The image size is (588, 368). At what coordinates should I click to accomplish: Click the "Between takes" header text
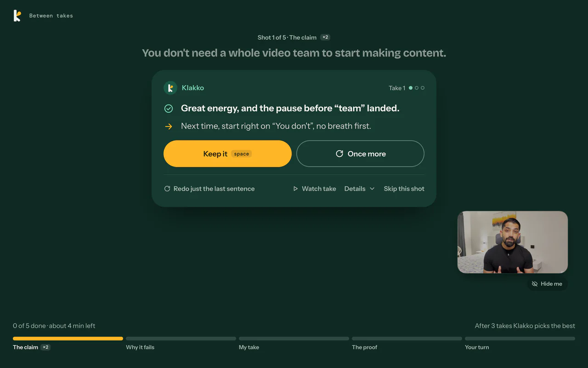[x=51, y=16]
